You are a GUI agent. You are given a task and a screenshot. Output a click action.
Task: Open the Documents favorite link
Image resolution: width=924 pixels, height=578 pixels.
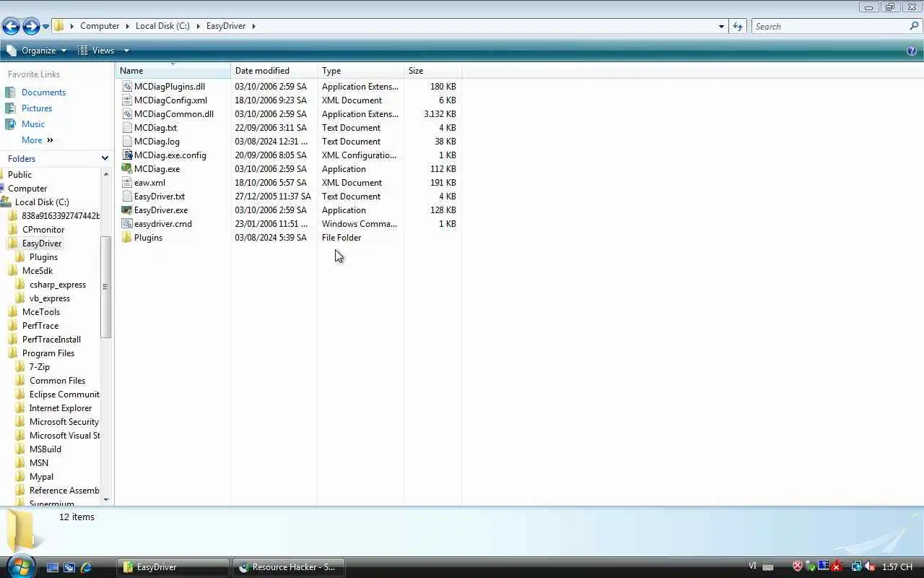43,92
